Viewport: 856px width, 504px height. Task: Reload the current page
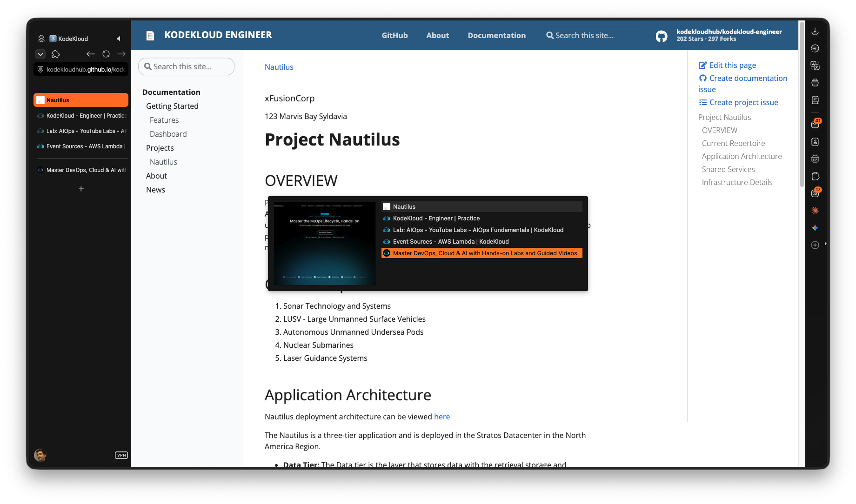click(x=106, y=54)
